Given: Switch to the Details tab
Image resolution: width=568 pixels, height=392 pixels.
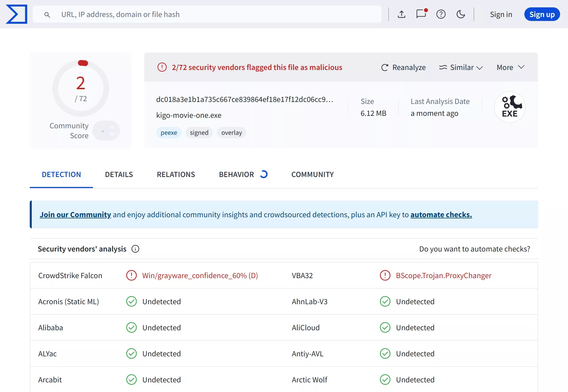Looking at the screenshot, I should click(119, 174).
